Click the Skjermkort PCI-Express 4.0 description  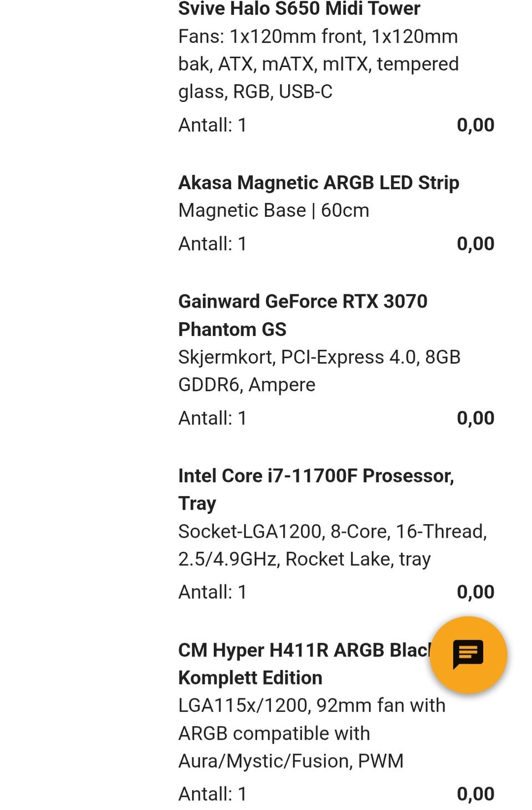click(320, 371)
